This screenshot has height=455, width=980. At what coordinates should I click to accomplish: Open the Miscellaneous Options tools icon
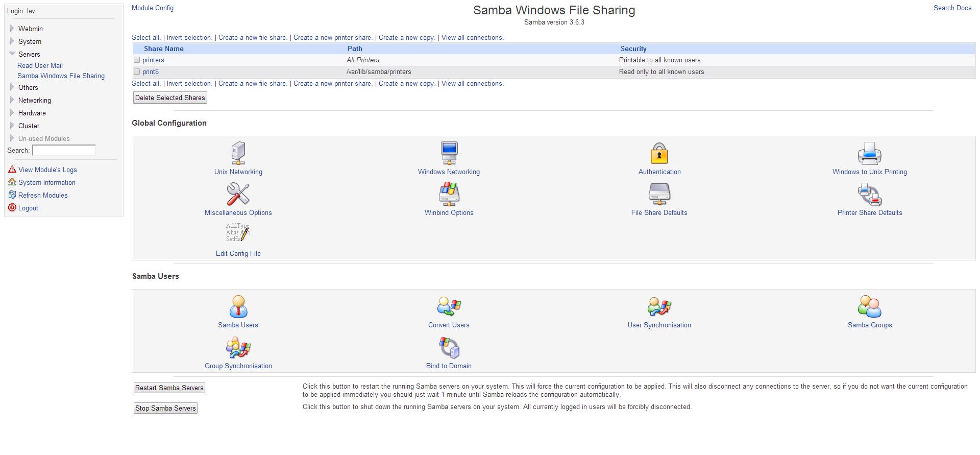tap(238, 194)
